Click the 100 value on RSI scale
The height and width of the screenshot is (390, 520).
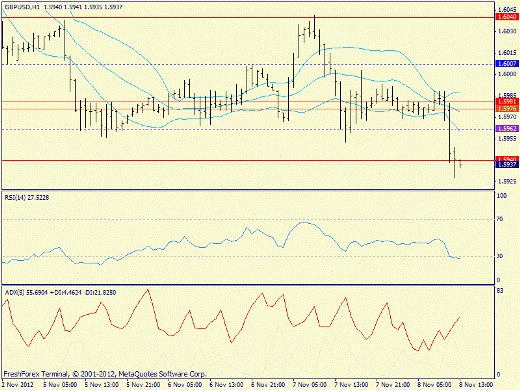(x=502, y=196)
